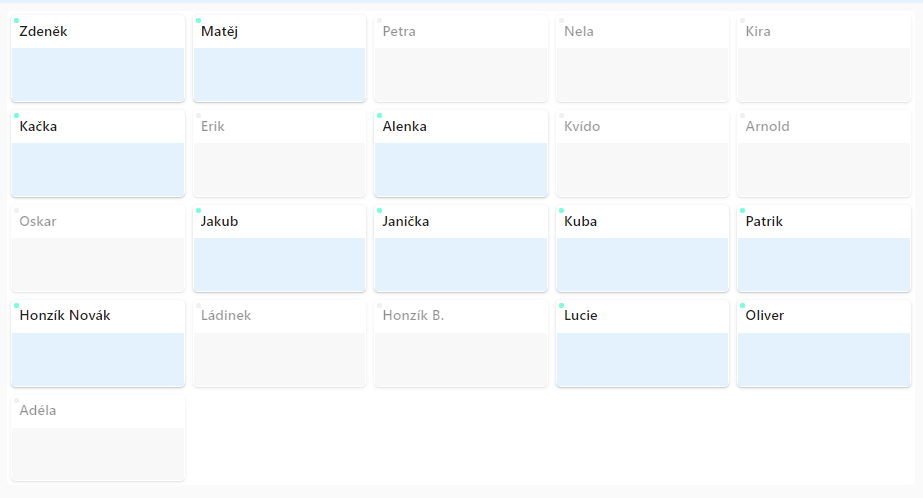
Task: Open Zdeněk's card
Action: tap(98, 59)
